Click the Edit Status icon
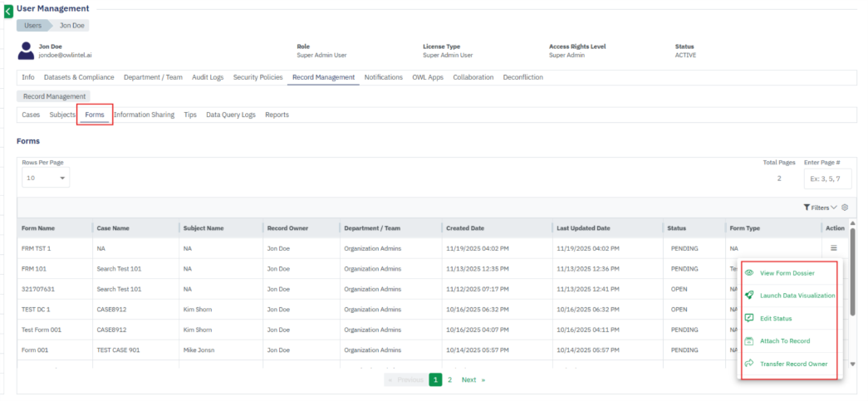This screenshot has width=868, height=401. tap(749, 318)
